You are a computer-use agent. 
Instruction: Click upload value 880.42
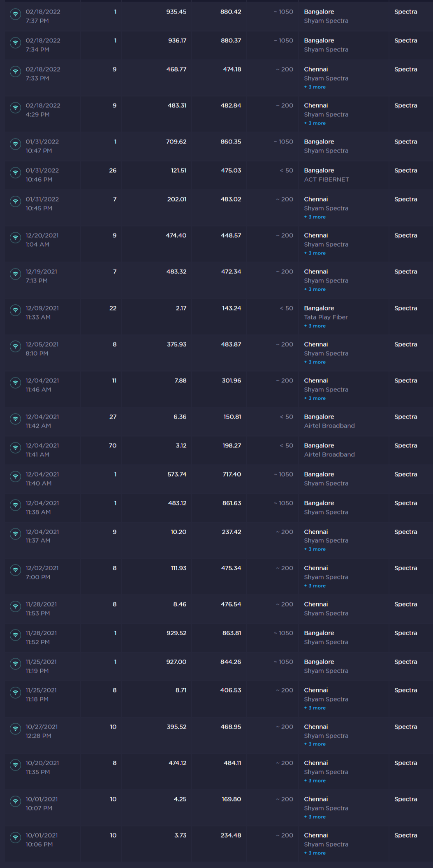231,12
